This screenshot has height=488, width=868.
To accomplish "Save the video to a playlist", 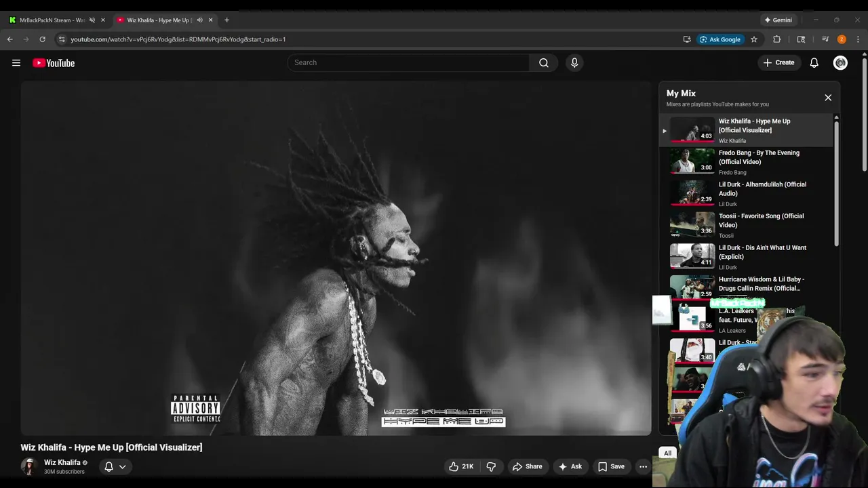I will coord(611,466).
